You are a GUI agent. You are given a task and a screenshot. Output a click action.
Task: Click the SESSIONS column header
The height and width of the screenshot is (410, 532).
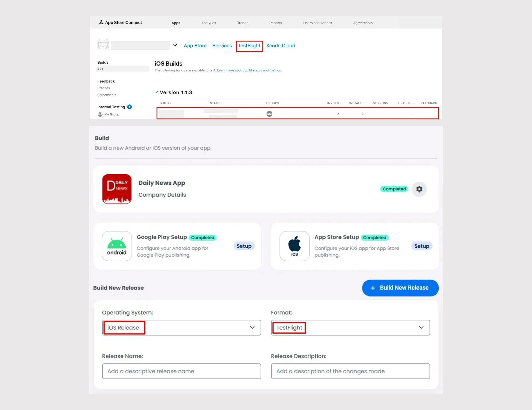pos(380,103)
